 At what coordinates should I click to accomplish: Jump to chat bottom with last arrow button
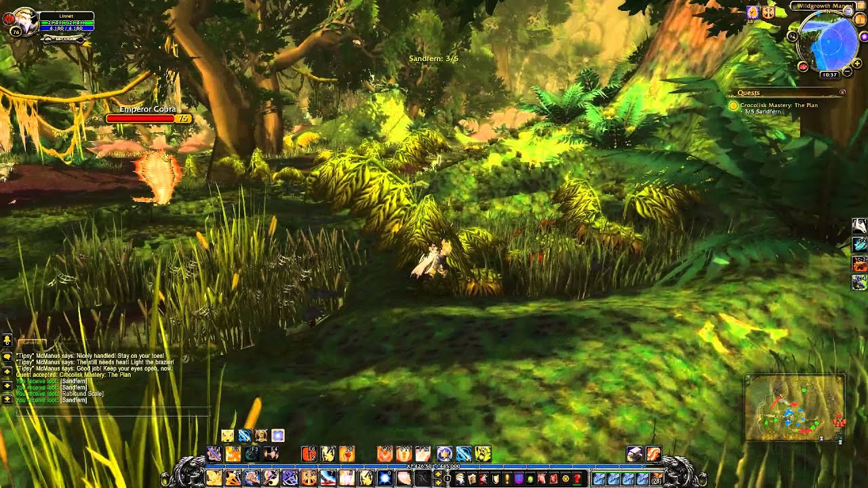[x=7, y=399]
